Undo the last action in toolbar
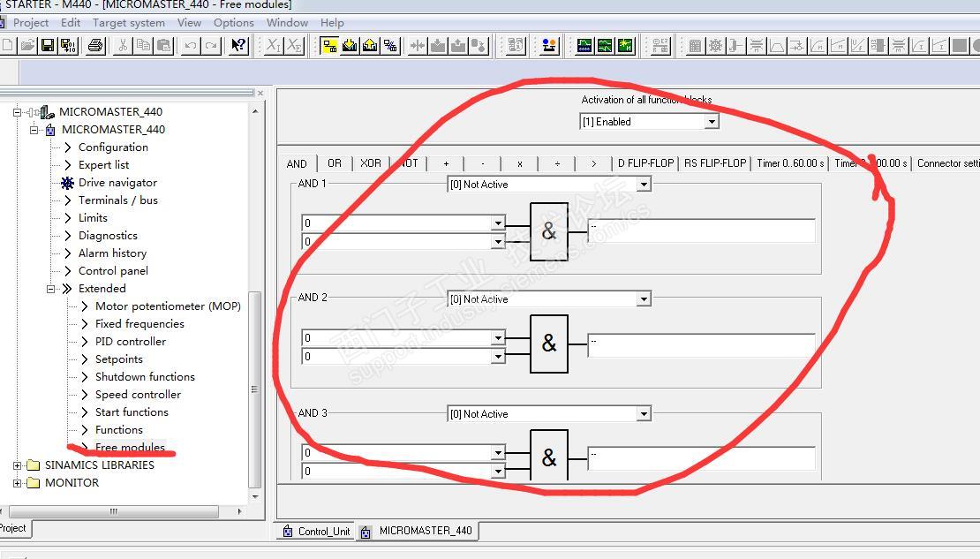This screenshot has width=980, height=559. click(x=191, y=46)
